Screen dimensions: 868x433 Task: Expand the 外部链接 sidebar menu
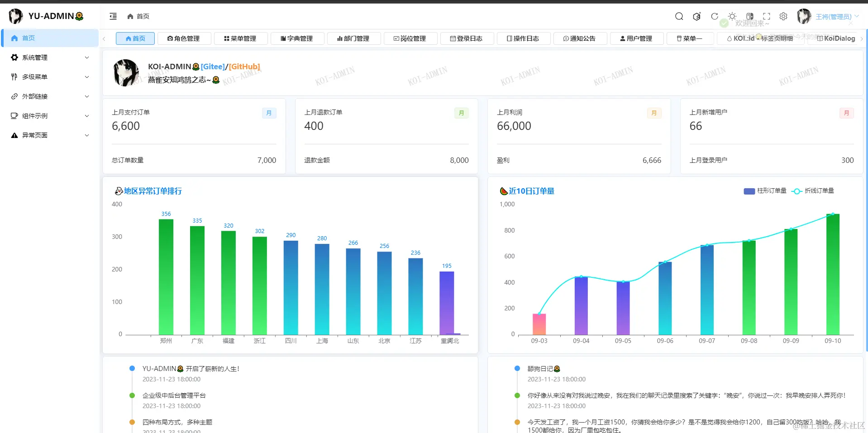click(50, 96)
